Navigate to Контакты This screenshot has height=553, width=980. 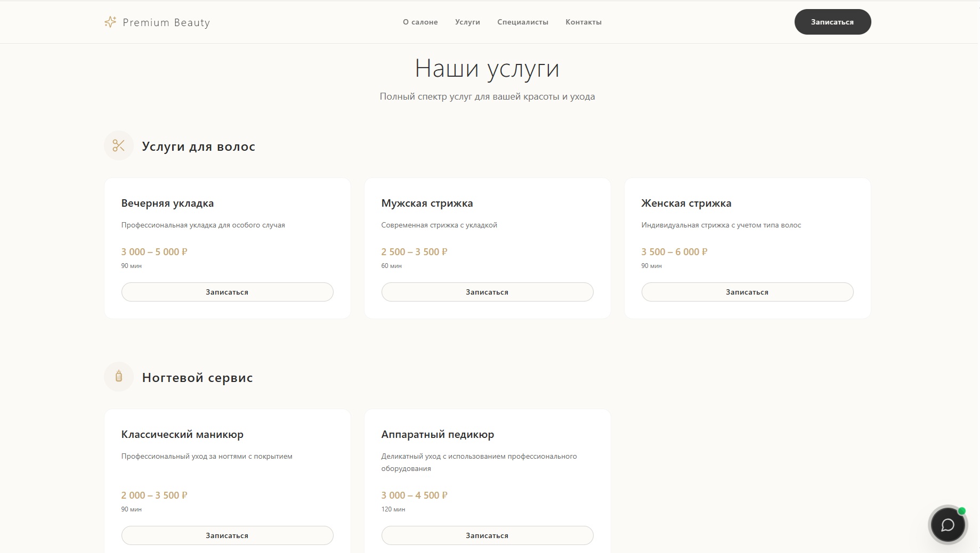[584, 22]
